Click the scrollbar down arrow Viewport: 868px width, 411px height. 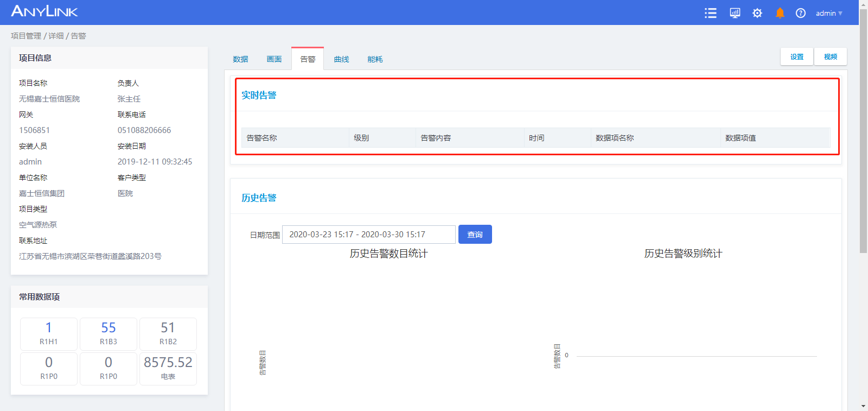click(x=863, y=406)
